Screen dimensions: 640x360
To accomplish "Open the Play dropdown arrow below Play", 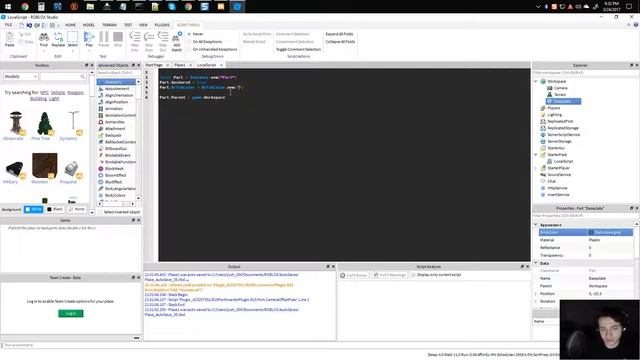I will 89,51.
